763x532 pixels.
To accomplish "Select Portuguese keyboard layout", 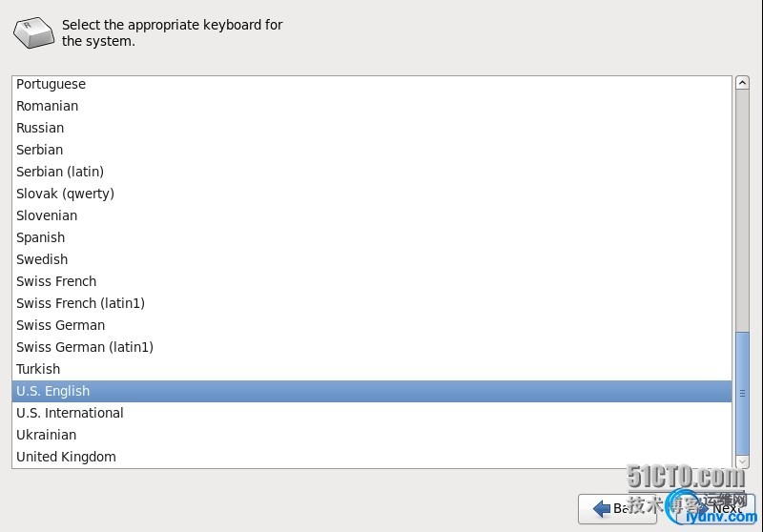I will [x=51, y=84].
